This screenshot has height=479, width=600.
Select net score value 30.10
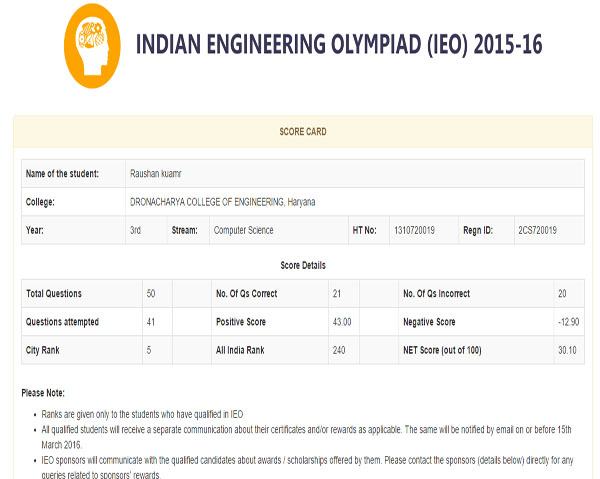[x=567, y=350]
